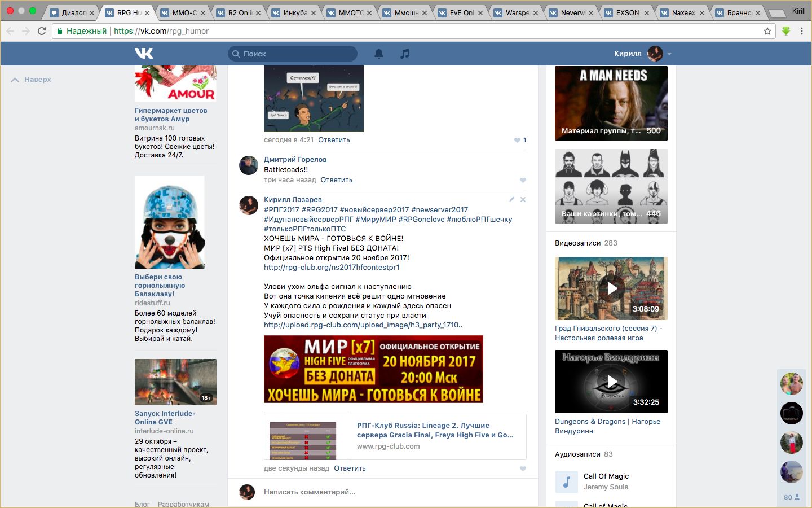
Task: Switch to the Диалоги tab
Action: tap(73, 12)
